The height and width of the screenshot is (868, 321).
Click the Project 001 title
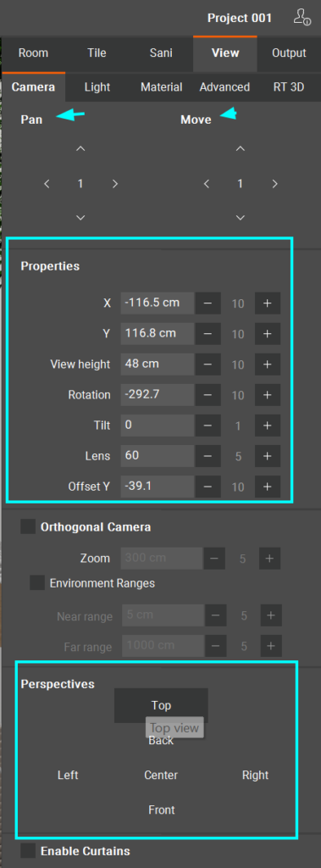point(240,19)
